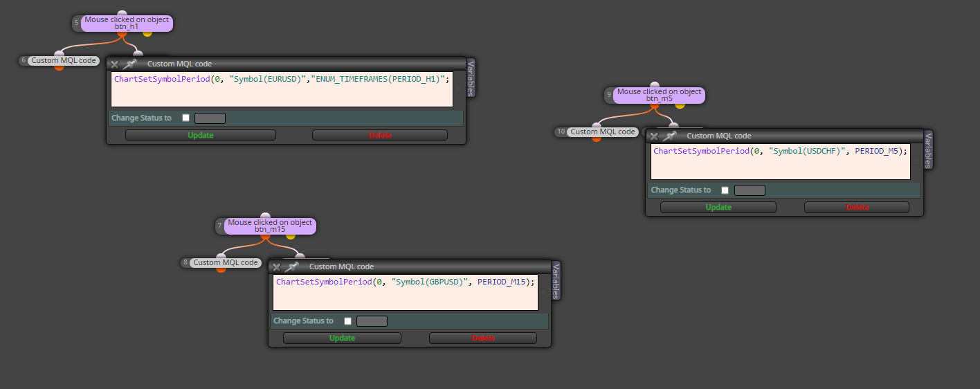Image resolution: width=980 pixels, height=389 pixels.
Task: Click the GBPUSD dialog title Custom MQL code
Action: pyautogui.click(x=341, y=266)
